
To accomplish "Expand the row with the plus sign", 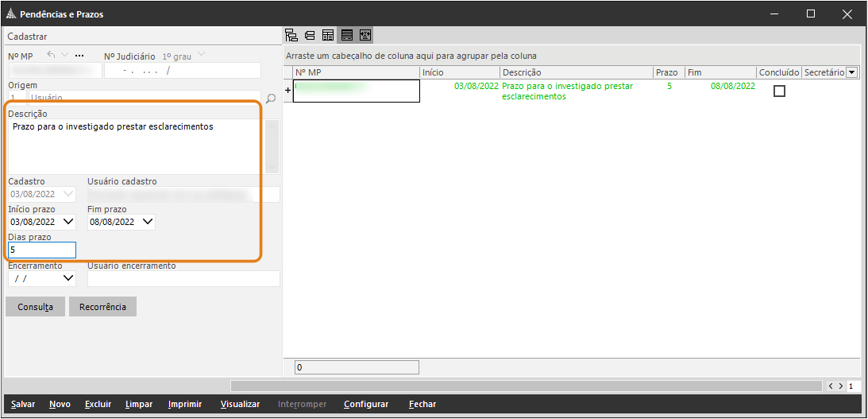I will click(288, 91).
